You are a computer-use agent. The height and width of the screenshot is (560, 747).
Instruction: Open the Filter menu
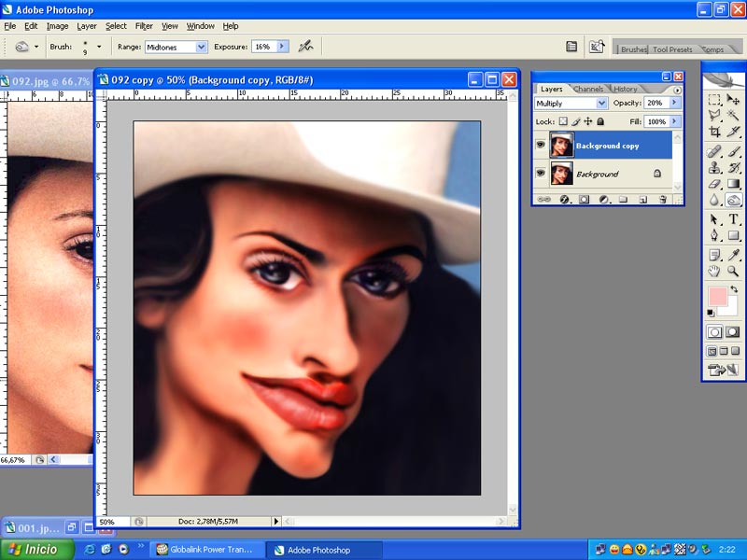click(x=144, y=26)
